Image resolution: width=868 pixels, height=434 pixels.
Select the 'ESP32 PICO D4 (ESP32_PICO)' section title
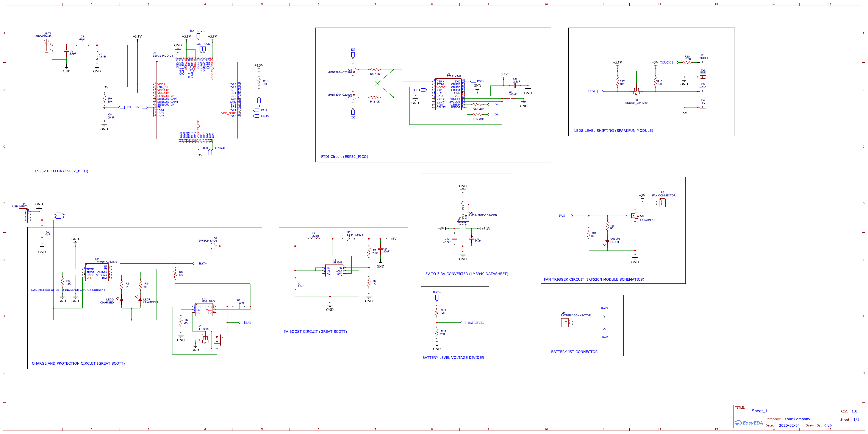pyautogui.click(x=61, y=171)
